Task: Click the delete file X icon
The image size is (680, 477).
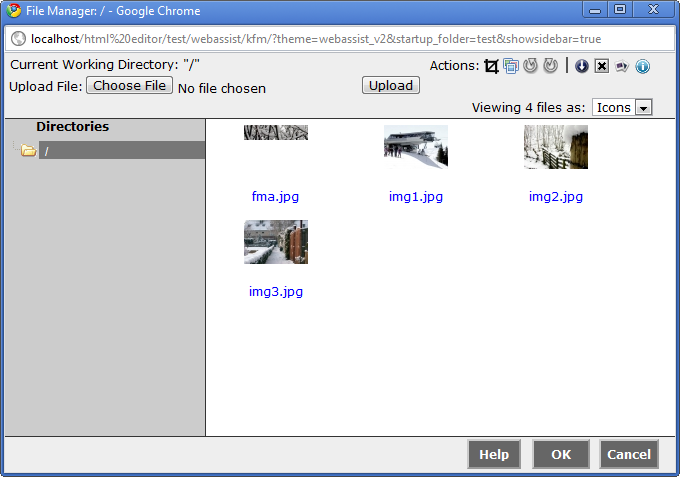Action: point(602,66)
